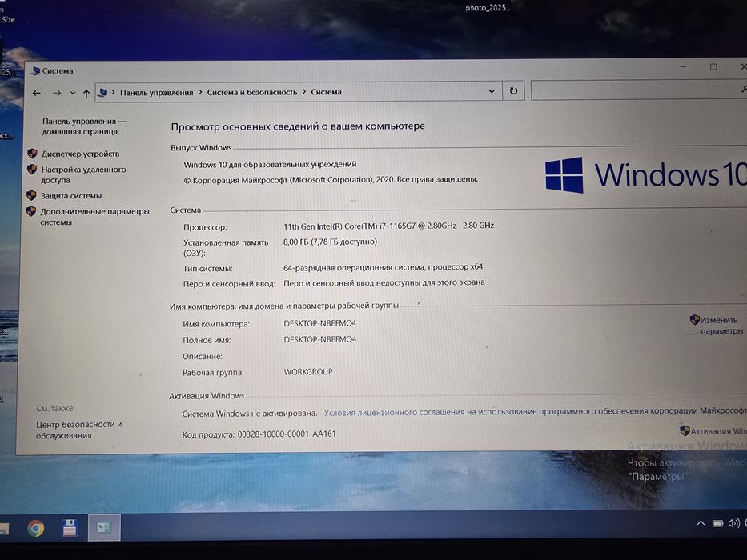Screen dimensions: 747x560
Task: Click shield icon beside "Диспетчер устройств"
Action: [x=32, y=154]
